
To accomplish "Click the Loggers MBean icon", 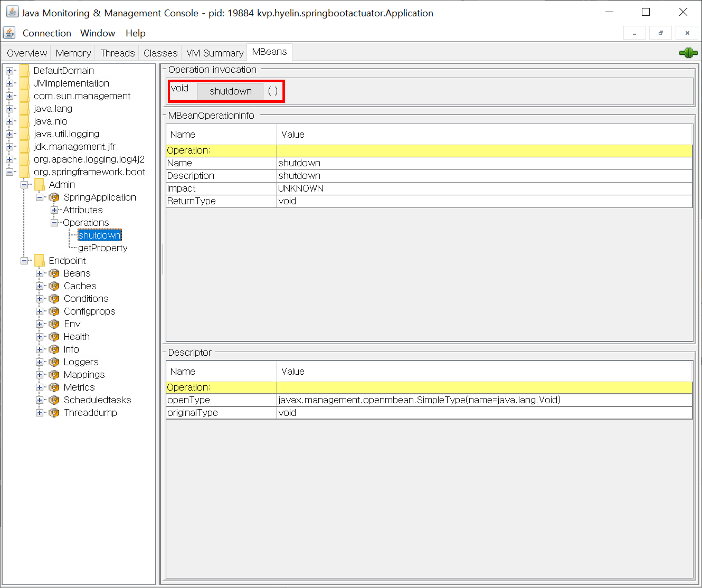I will [54, 362].
